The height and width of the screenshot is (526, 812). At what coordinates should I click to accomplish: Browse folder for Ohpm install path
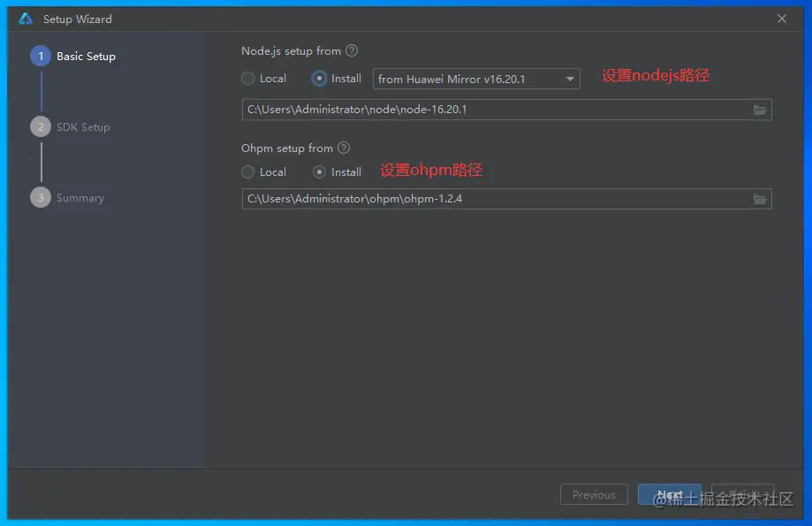point(759,199)
